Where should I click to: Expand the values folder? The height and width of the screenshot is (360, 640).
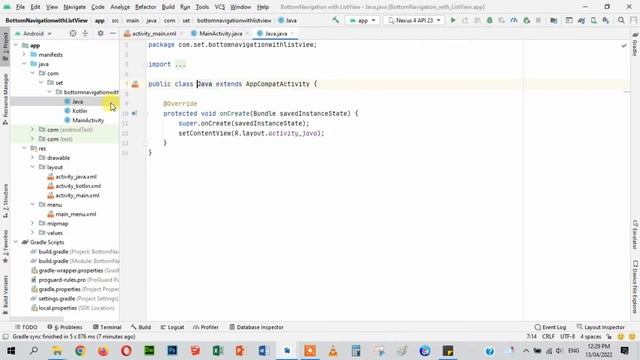tap(32, 233)
